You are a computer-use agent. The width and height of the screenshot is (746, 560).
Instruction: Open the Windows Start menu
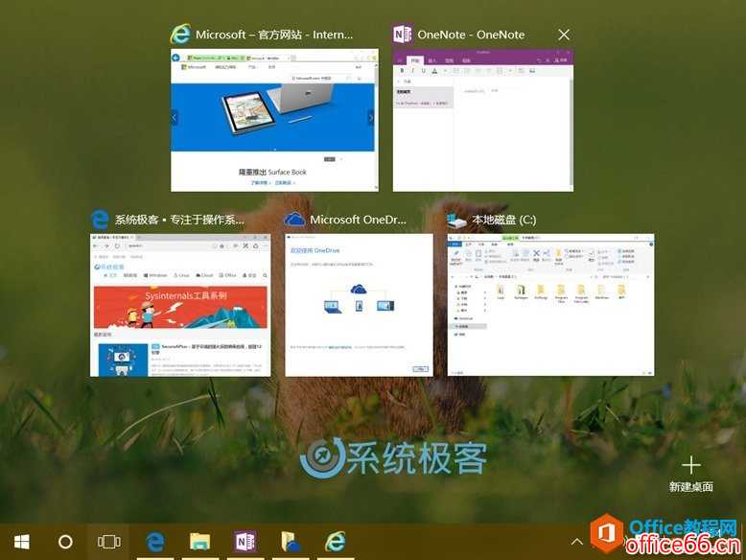[21, 542]
